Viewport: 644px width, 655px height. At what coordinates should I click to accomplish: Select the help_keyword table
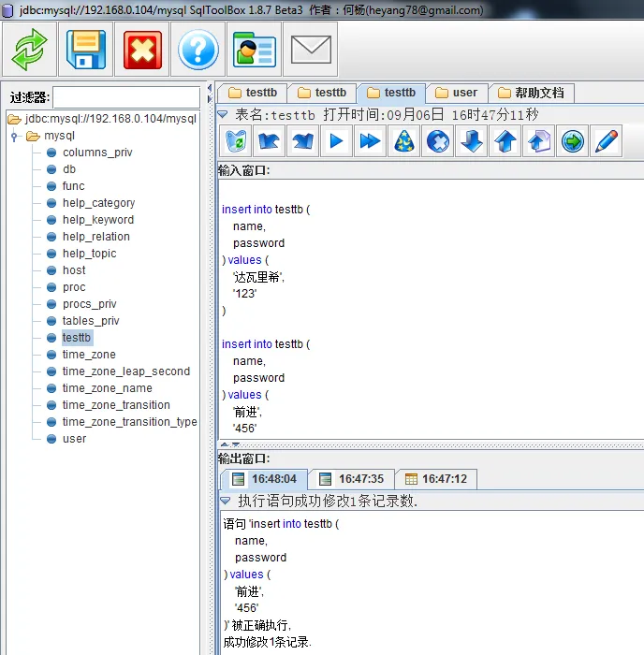98,220
